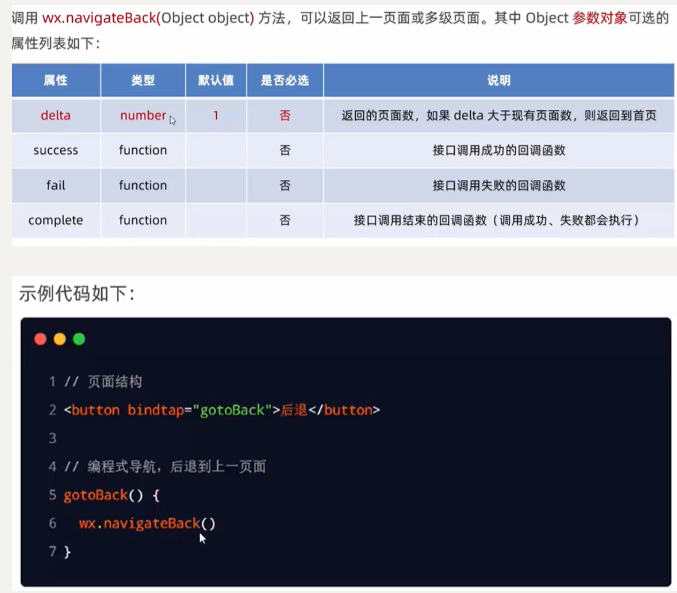677x593 pixels.
Task: Click the opening button tag on line 2
Action: click(x=172, y=410)
